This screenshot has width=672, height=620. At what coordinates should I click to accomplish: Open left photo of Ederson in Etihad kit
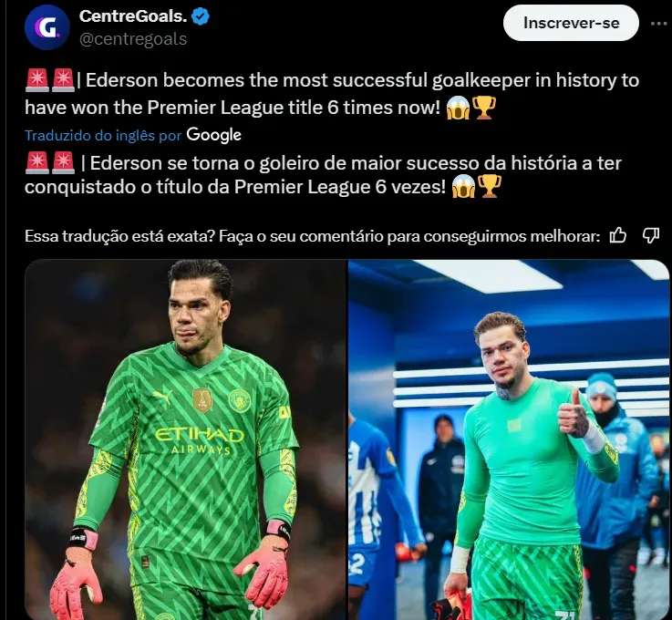point(185,439)
